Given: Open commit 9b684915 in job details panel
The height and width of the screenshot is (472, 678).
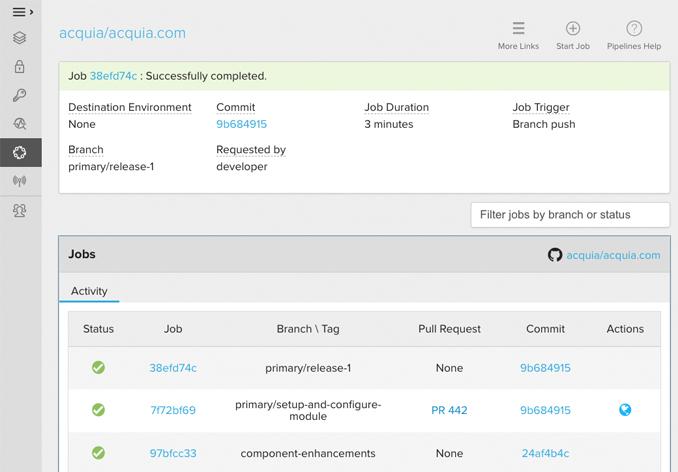Looking at the screenshot, I should tap(241, 124).
